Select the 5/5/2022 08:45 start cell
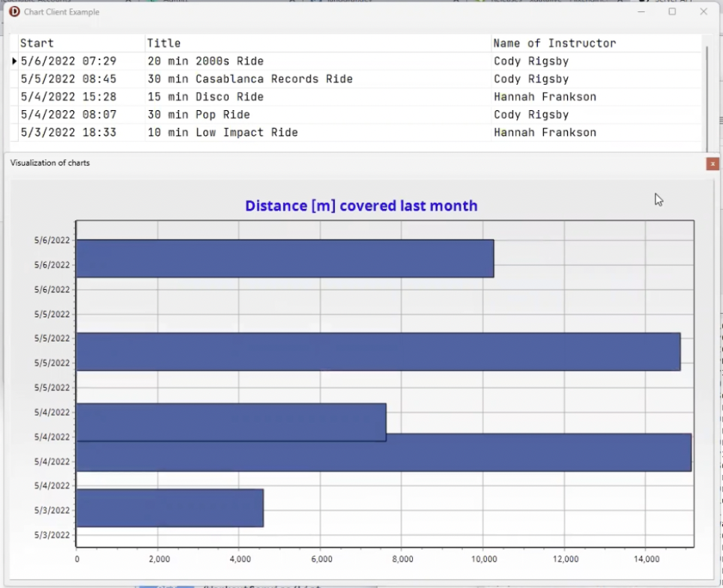The height and width of the screenshot is (588, 723). [x=69, y=79]
